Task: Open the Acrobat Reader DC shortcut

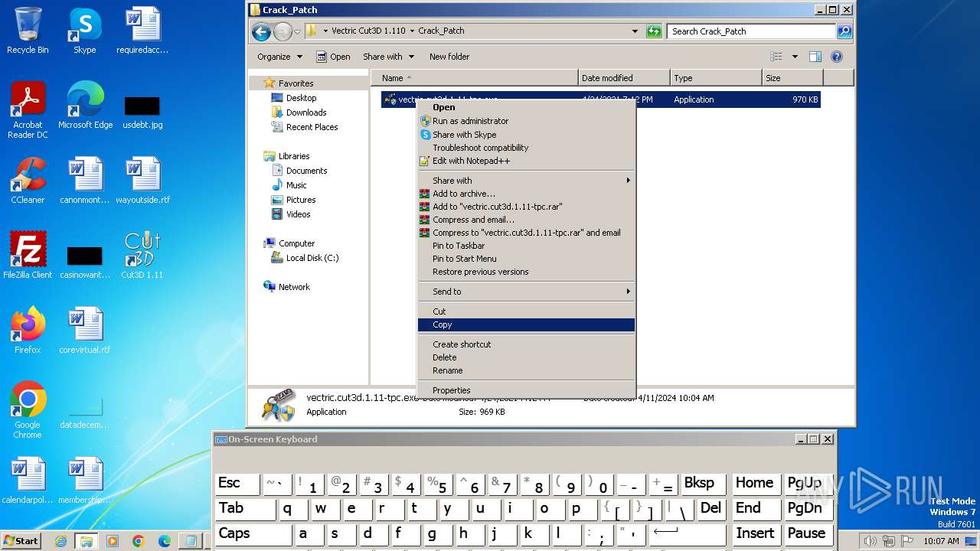Action: pyautogui.click(x=28, y=110)
